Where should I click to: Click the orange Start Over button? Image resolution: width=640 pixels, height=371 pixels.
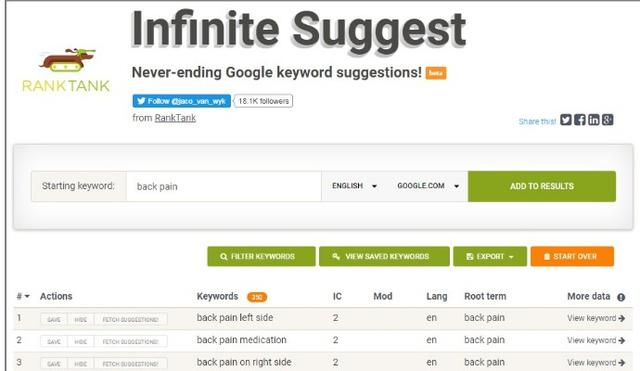(572, 256)
